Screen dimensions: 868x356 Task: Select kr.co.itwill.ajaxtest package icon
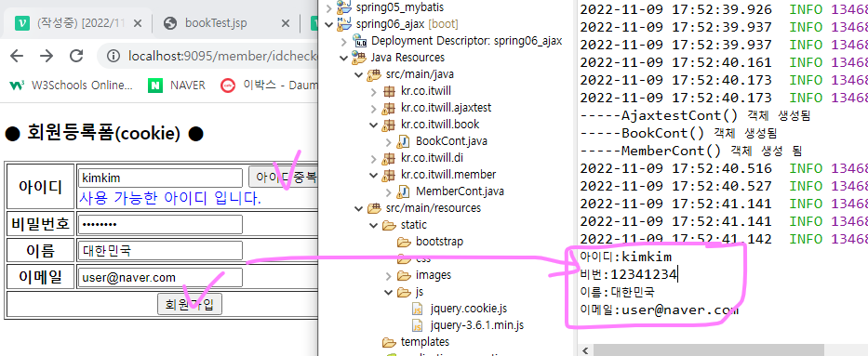[x=390, y=108]
